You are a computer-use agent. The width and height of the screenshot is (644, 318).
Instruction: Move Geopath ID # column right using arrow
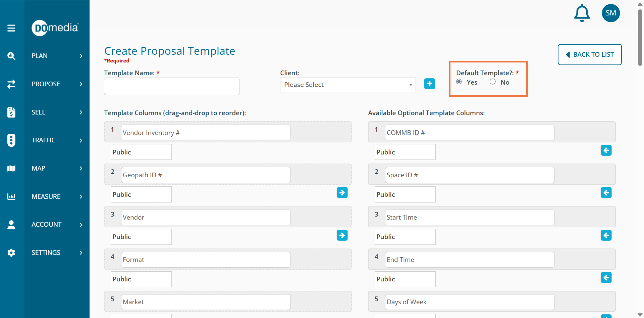342,193
